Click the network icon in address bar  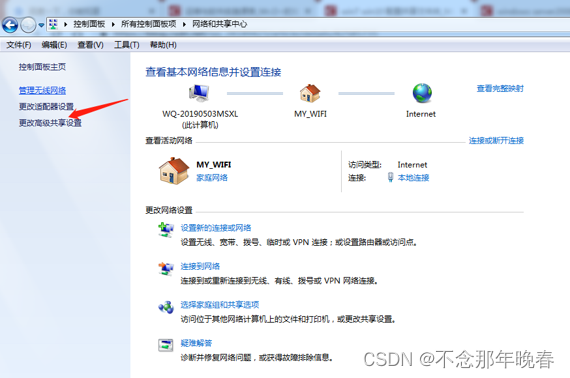coord(53,24)
